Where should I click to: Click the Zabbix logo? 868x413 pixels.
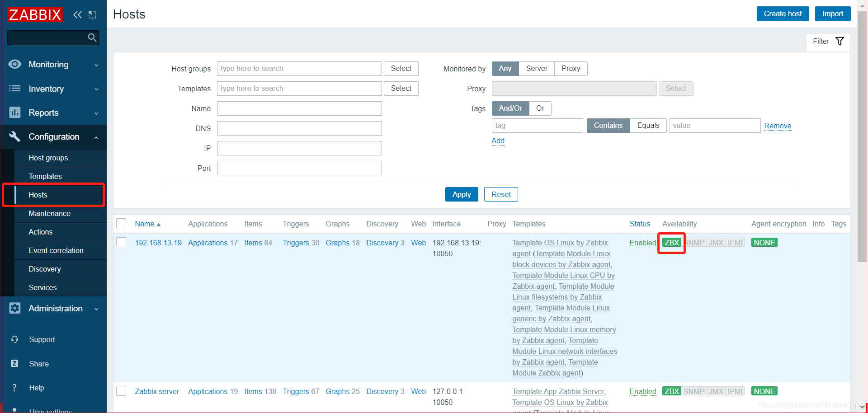pyautogui.click(x=35, y=15)
